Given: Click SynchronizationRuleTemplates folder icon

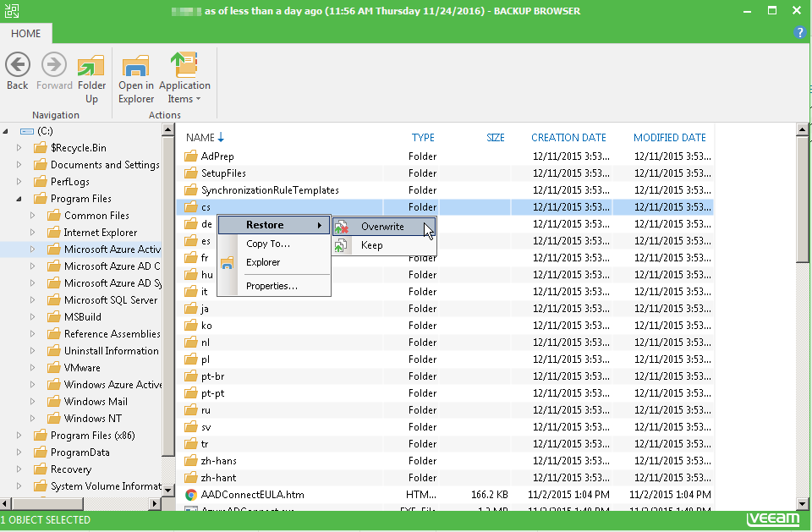Looking at the screenshot, I should pyautogui.click(x=191, y=189).
